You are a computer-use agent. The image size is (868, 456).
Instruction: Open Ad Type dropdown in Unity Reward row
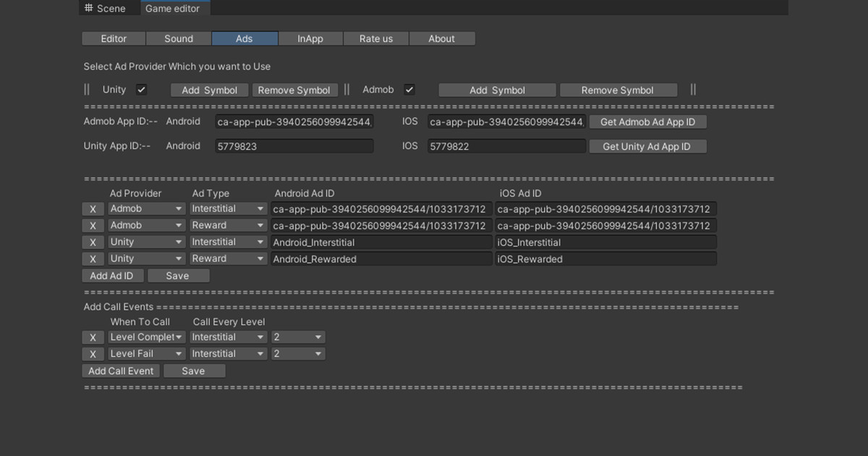coord(229,258)
